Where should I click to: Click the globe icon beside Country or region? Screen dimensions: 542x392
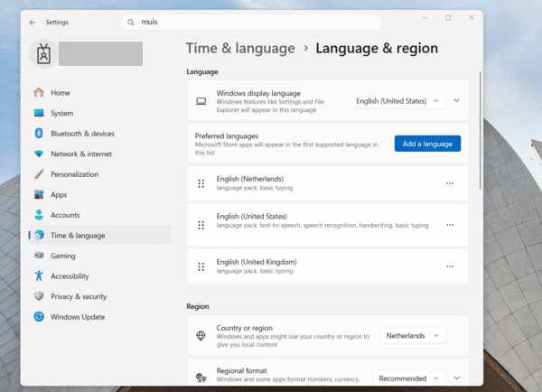click(201, 336)
